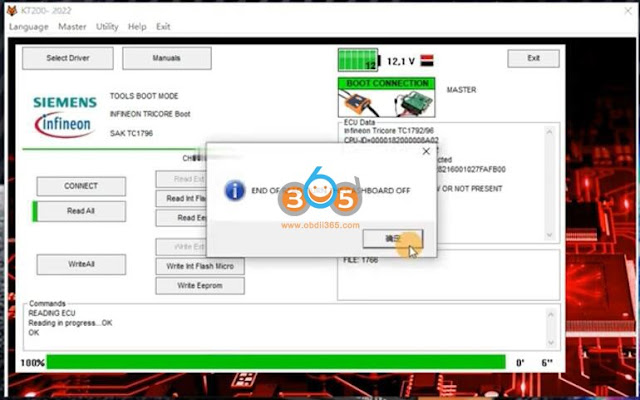Viewport: 640px width, 400px height.
Task: Click the Exit menu item
Action: tap(163, 27)
